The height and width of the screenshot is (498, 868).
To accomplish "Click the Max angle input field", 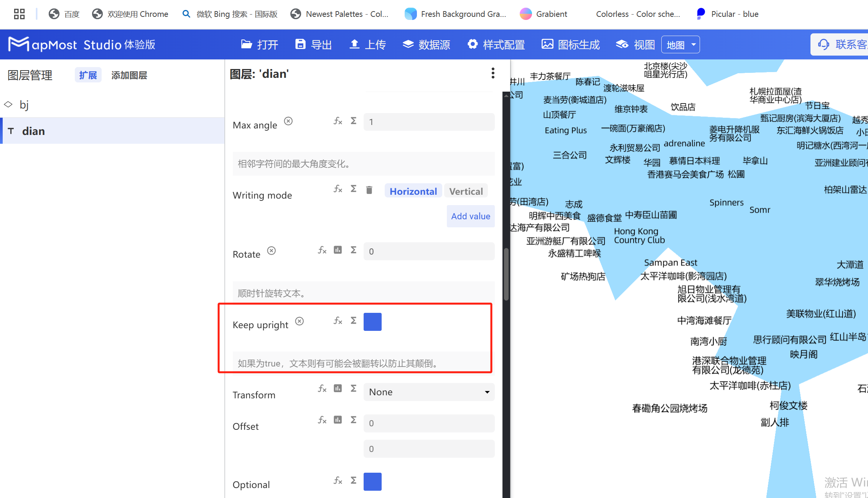I will pos(428,122).
